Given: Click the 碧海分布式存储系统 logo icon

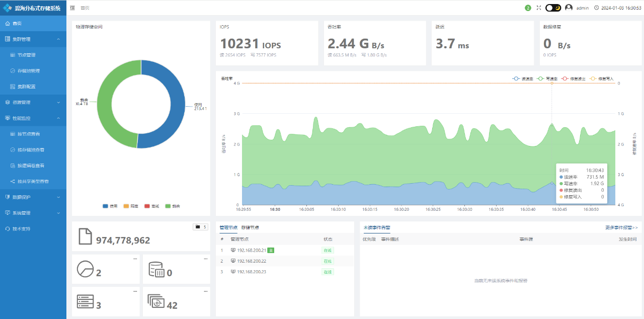Looking at the screenshot, I should click(8, 8).
